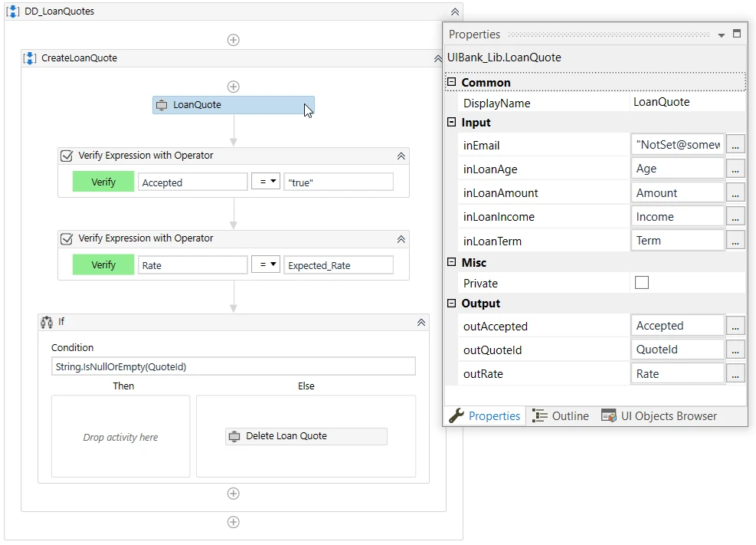Click the Accepted expression field

coord(193,182)
